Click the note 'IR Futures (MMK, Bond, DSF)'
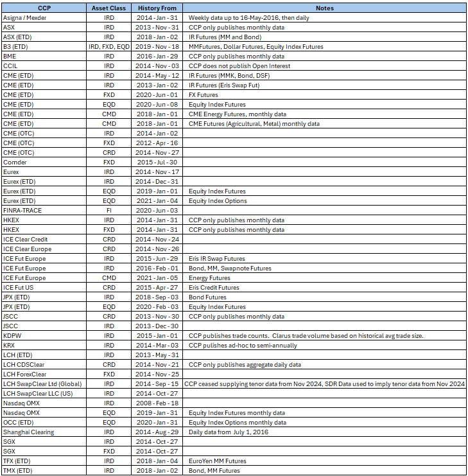This screenshot has width=468, height=476. pyautogui.click(x=325, y=76)
